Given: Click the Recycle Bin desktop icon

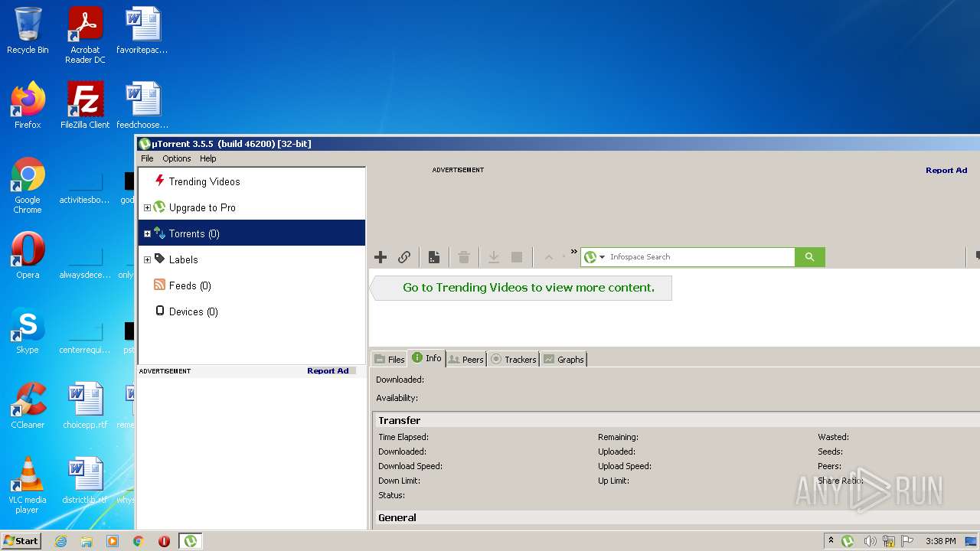Looking at the screenshot, I should (28, 31).
